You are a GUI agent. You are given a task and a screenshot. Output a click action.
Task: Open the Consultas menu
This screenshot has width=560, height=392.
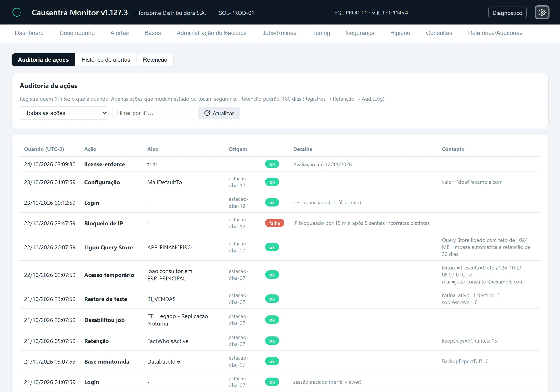pyautogui.click(x=439, y=33)
